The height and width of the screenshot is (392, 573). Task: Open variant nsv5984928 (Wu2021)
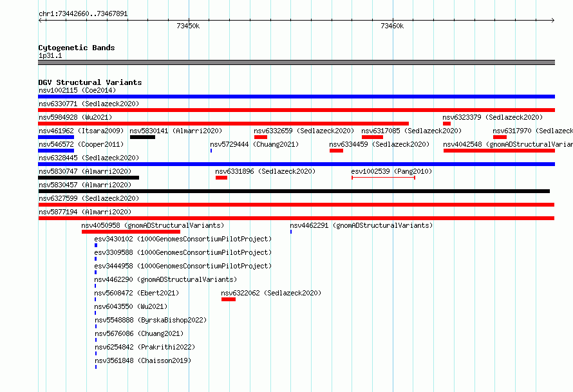(75, 117)
